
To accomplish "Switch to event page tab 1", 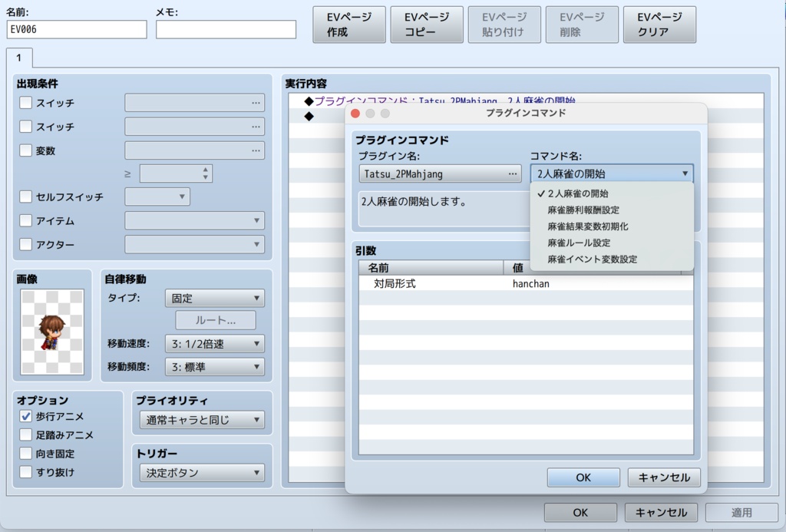I will click(19, 58).
